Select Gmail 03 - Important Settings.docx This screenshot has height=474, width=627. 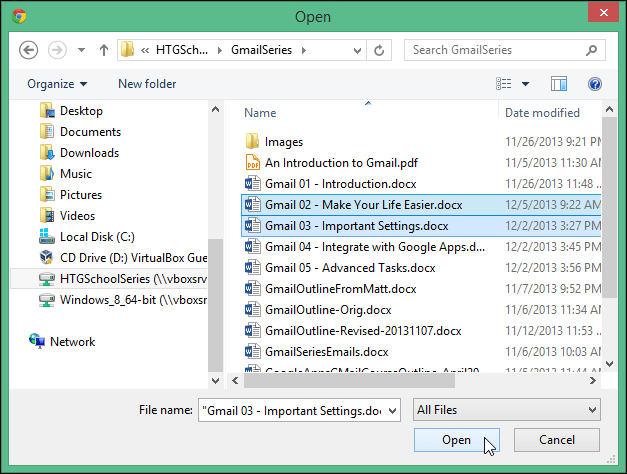pyautogui.click(x=421, y=226)
